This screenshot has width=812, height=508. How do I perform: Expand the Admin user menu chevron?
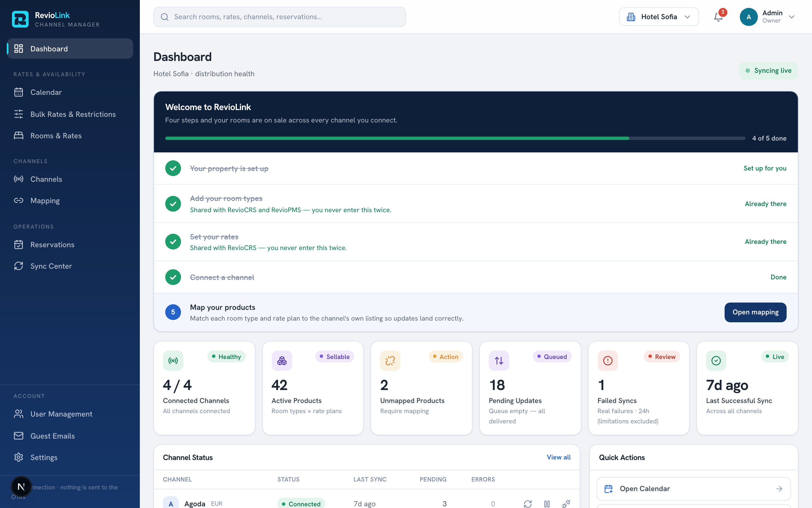pos(791,17)
